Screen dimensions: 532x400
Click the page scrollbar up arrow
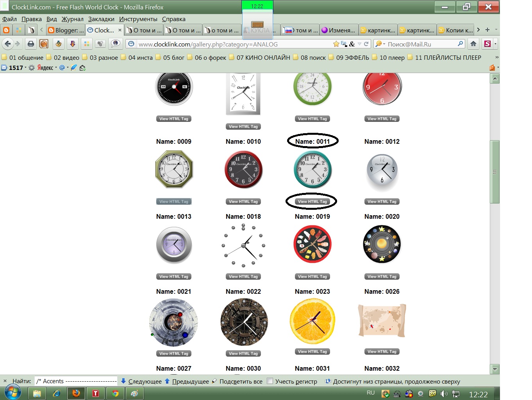(x=495, y=79)
